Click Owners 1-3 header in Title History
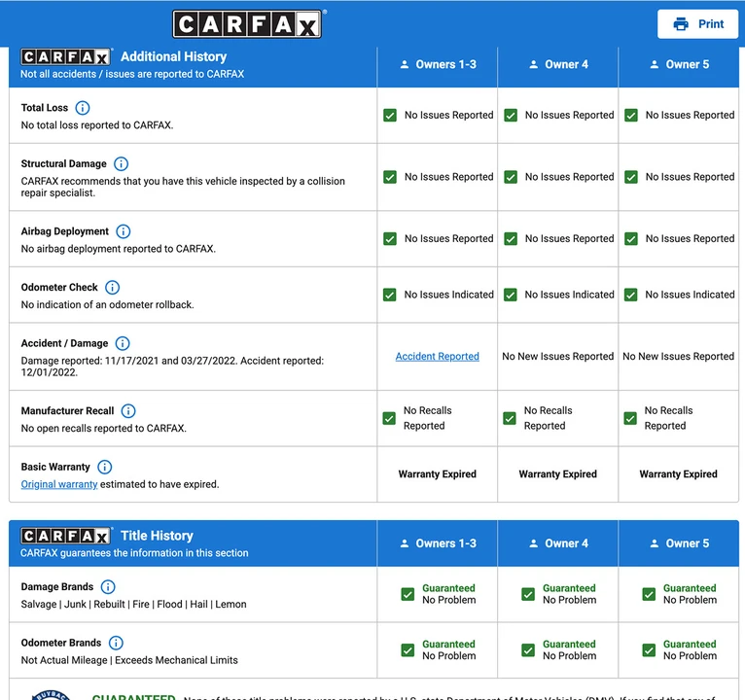The height and width of the screenshot is (700, 745). (438, 543)
